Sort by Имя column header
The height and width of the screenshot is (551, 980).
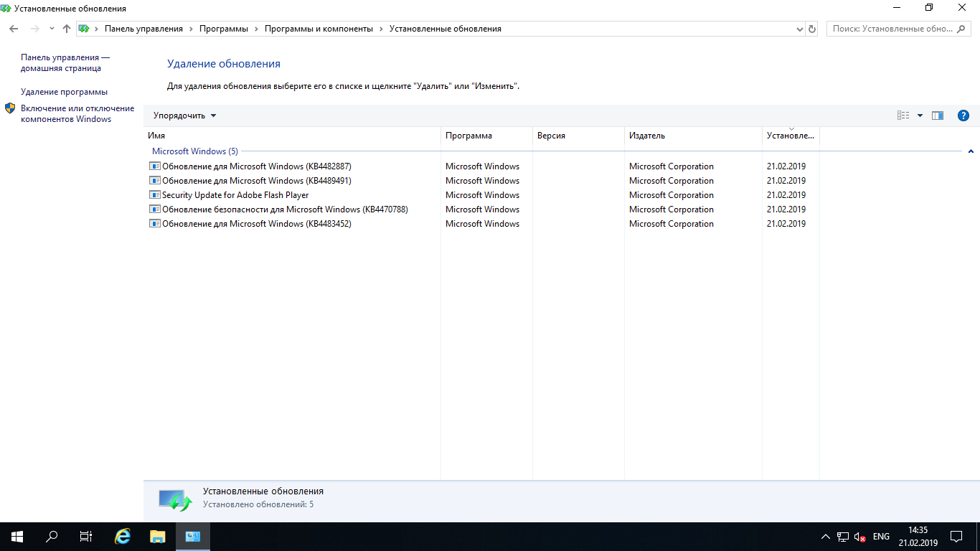(292, 136)
